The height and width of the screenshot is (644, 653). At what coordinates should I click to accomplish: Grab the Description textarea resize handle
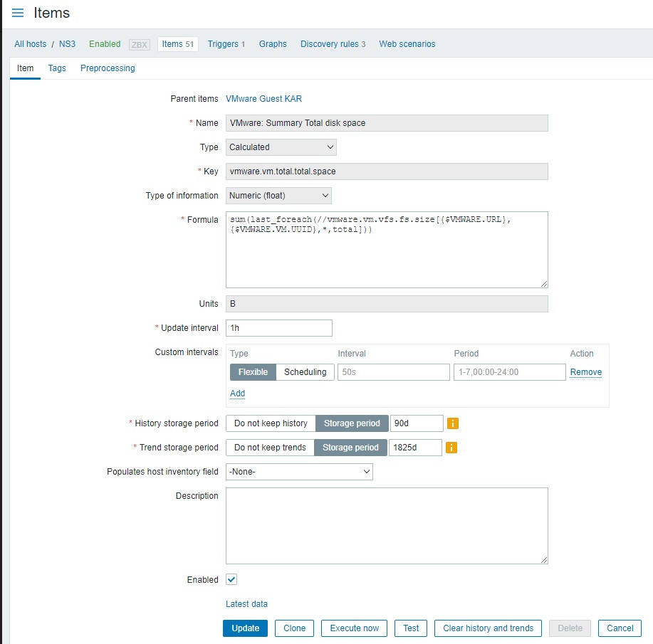tap(544, 560)
